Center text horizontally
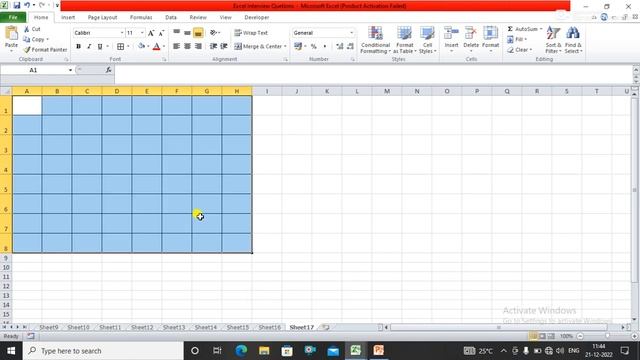Image resolution: width=640 pixels, height=360 pixels. click(x=187, y=47)
